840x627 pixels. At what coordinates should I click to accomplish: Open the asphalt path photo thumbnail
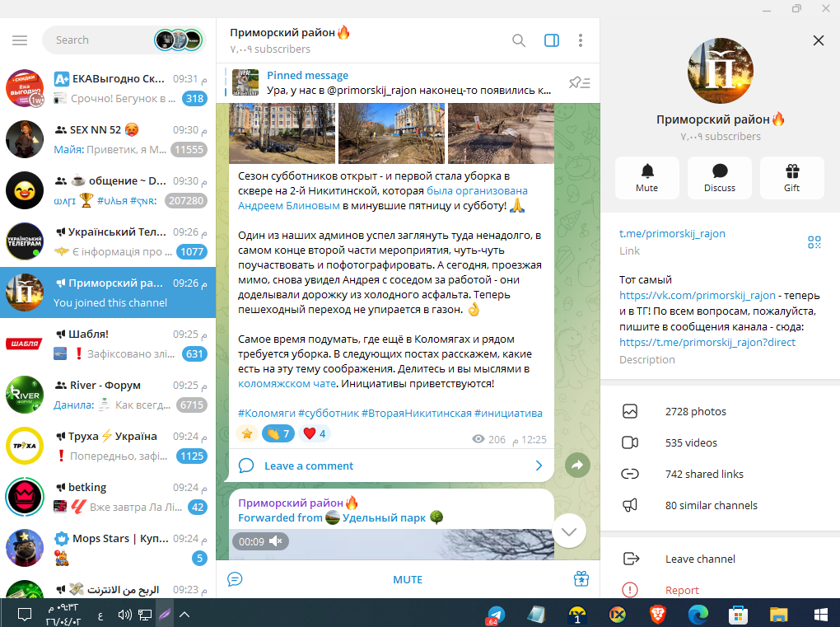[x=501, y=133]
